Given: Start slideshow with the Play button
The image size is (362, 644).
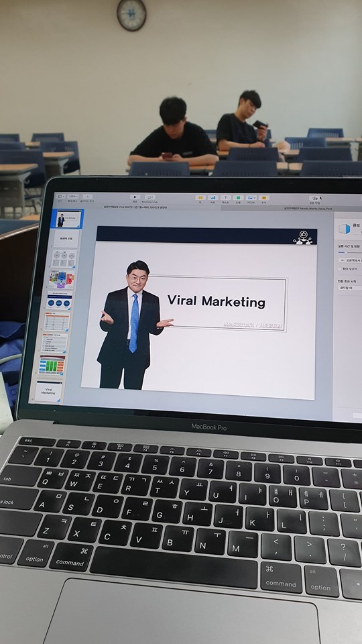Looking at the screenshot, I should 135,197.
